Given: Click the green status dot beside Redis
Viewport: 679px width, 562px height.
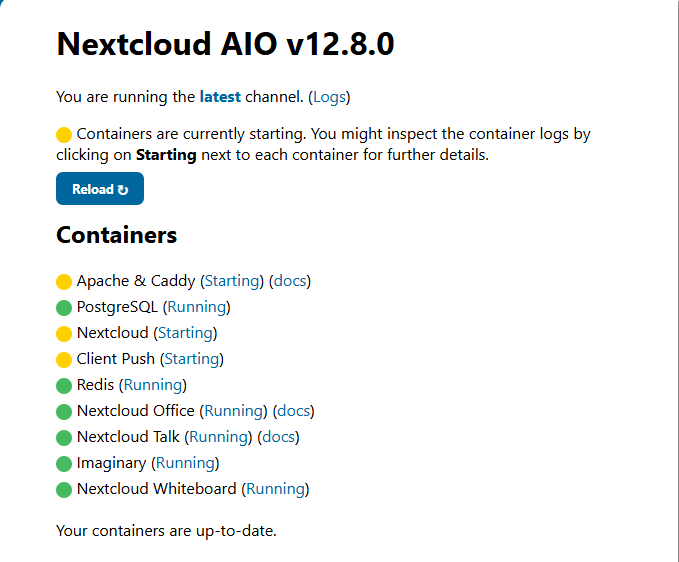Looking at the screenshot, I should [x=65, y=386].
